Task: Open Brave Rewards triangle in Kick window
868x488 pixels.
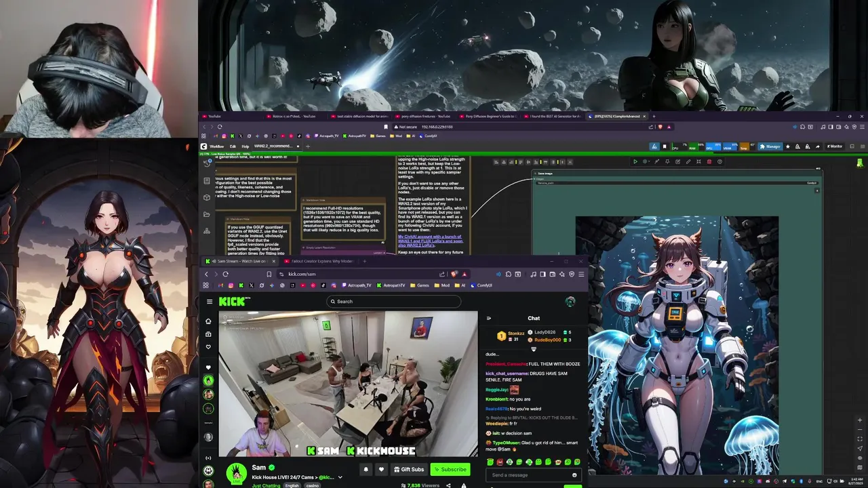Action: click(465, 274)
